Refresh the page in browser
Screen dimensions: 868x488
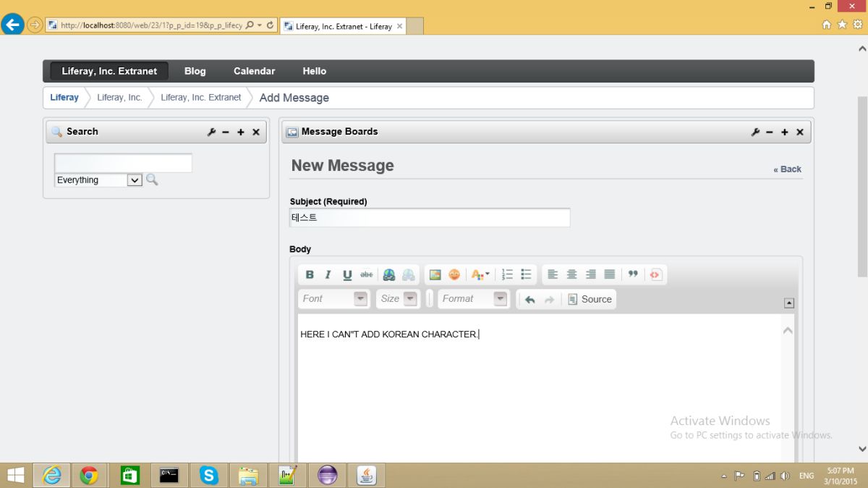271,25
